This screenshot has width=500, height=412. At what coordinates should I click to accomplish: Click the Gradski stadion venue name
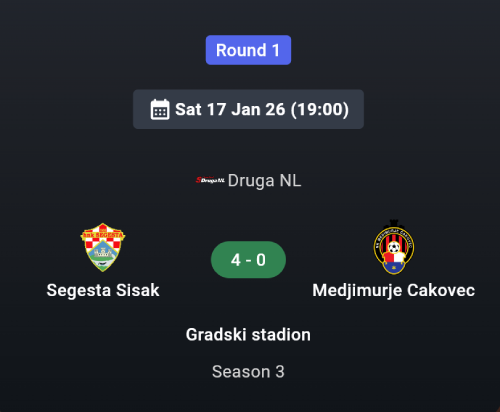tap(248, 335)
